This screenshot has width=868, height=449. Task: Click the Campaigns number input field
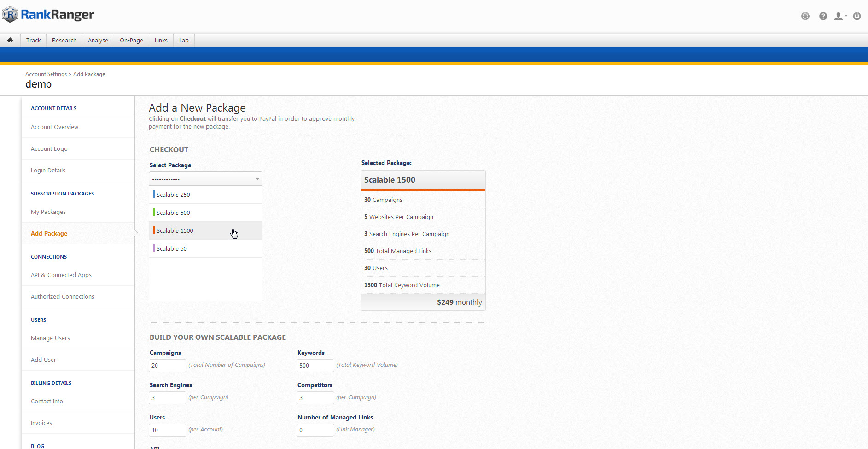pos(168,366)
